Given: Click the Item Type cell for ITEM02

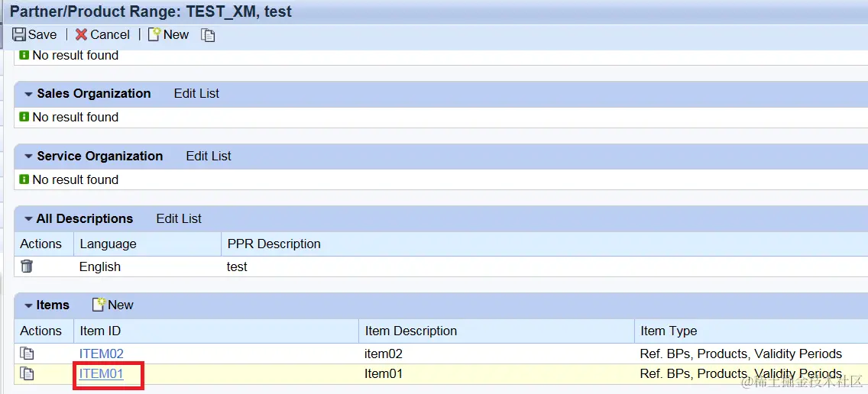Looking at the screenshot, I should [740, 354].
